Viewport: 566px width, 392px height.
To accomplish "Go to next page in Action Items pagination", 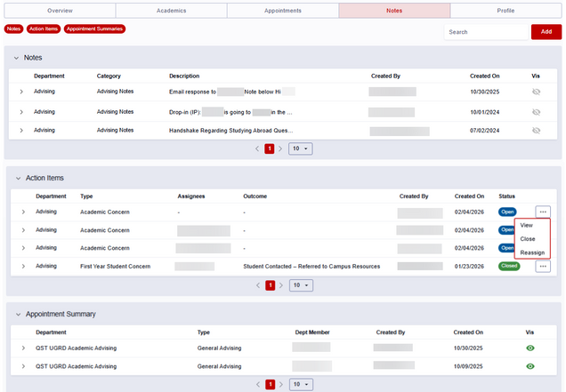I will coord(281,285).
